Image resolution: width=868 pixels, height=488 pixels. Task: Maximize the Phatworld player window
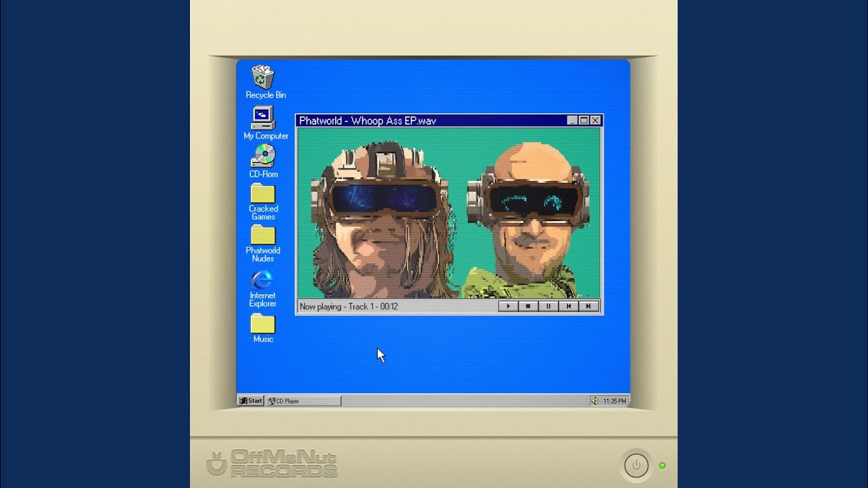[x=584, y=121]
